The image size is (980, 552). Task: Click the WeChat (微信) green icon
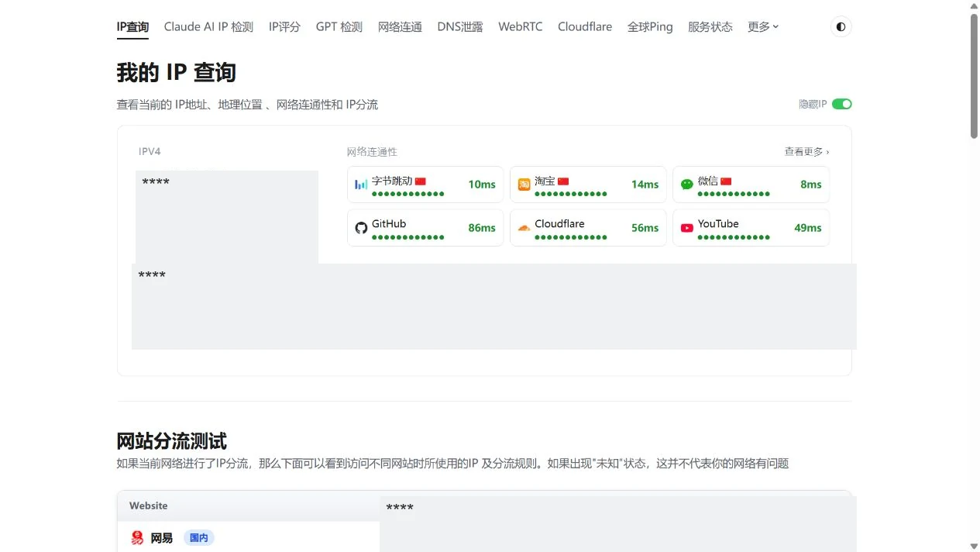687,185
